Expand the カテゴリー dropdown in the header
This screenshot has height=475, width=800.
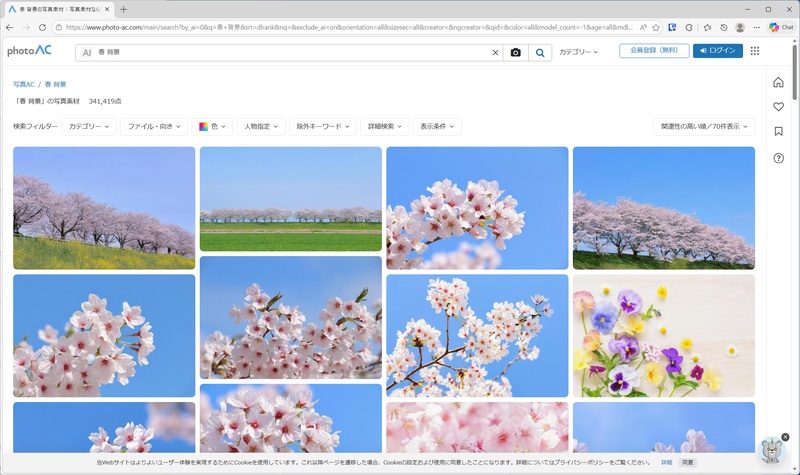coord(579,52)
